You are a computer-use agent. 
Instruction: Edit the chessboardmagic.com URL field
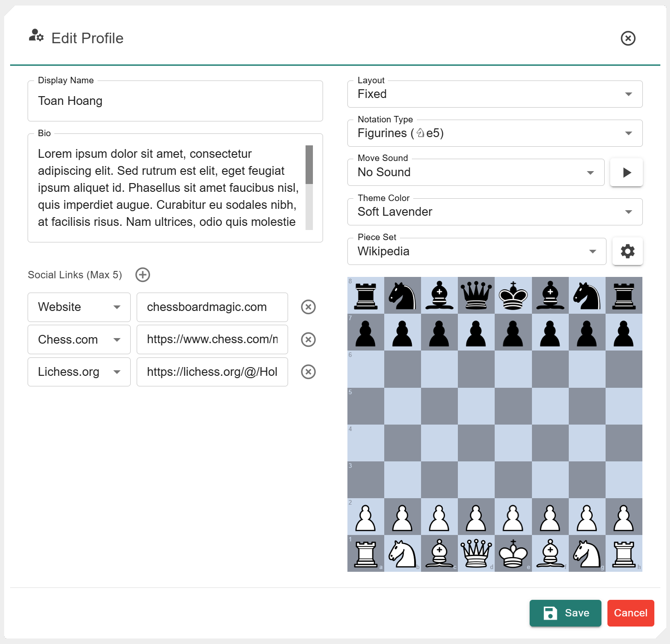pos(212,307)
